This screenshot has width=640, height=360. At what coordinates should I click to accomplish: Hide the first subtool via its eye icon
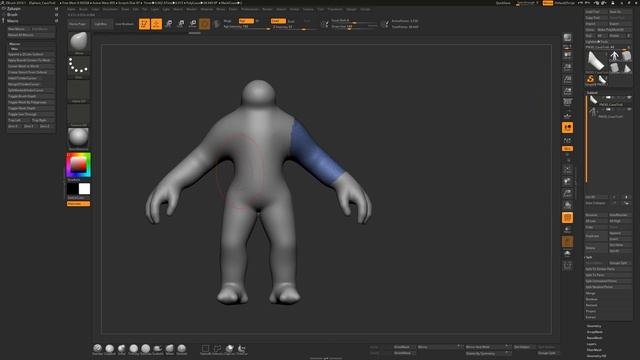(x=629, y=98)
